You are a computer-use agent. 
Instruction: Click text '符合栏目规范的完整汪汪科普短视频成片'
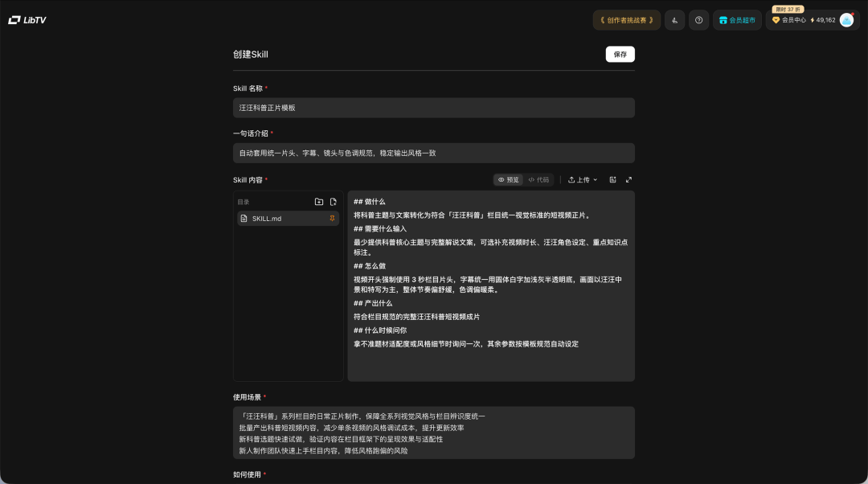417,317
